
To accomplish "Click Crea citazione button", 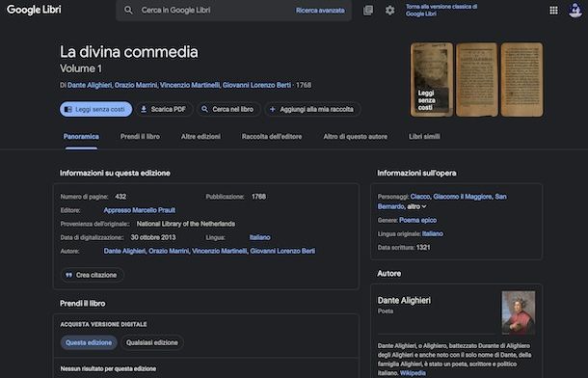I will [92, 275].
